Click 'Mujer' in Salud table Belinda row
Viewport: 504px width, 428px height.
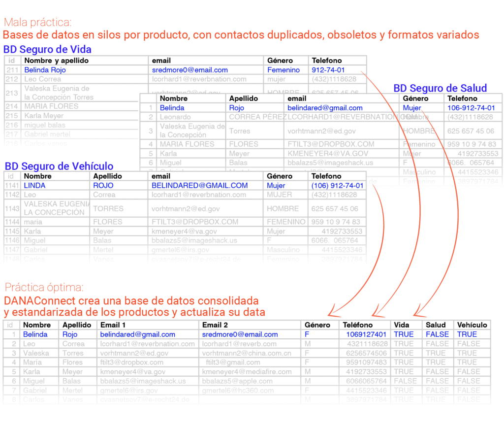click(x=412, y=108)
